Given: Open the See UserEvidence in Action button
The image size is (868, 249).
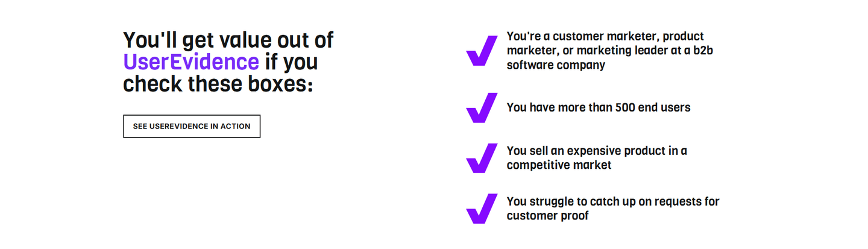Looking at the screenshot, I should click(192, 127).
